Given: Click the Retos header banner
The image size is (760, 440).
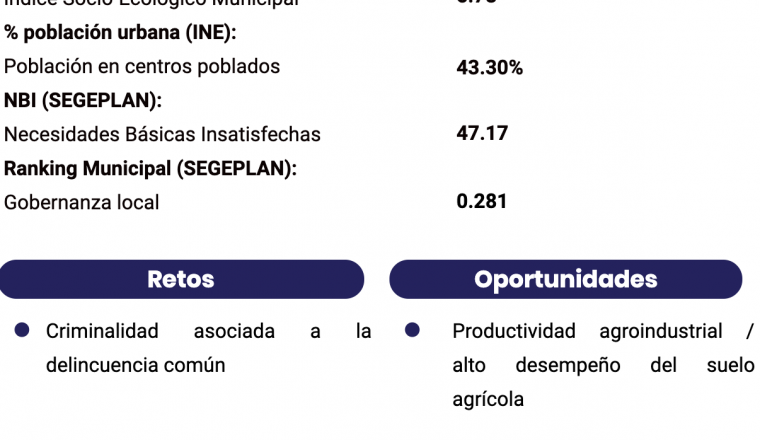Looking at the screenshot, I should [181, 279].
